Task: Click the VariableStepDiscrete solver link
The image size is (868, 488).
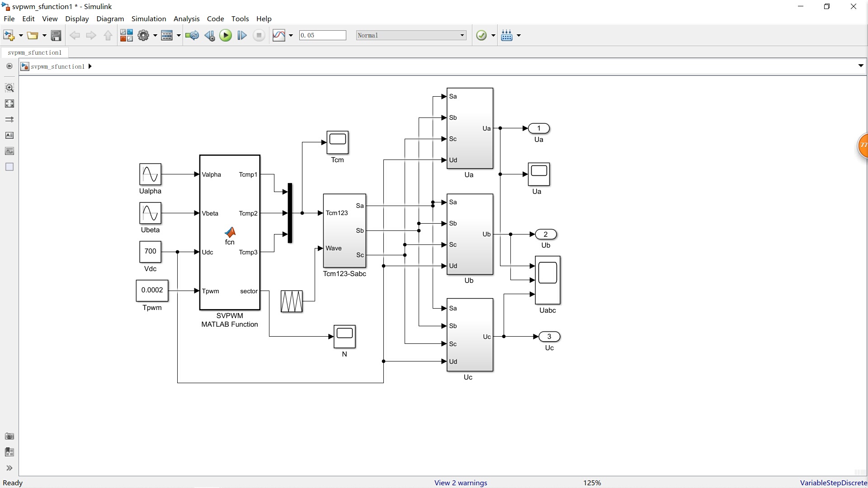Action: point(833,483)
